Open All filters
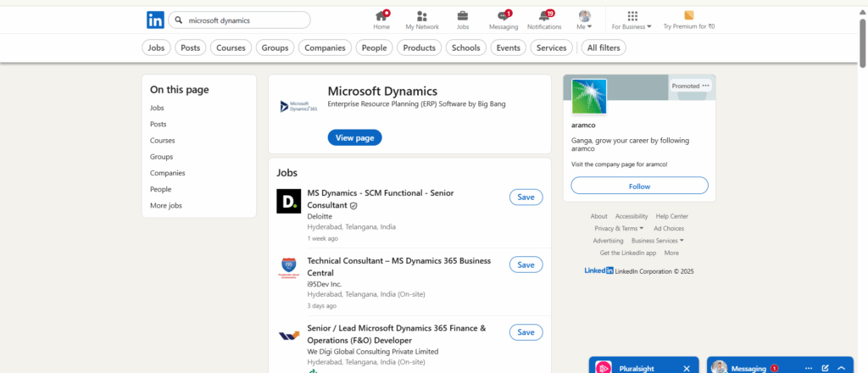 (604, 48)
